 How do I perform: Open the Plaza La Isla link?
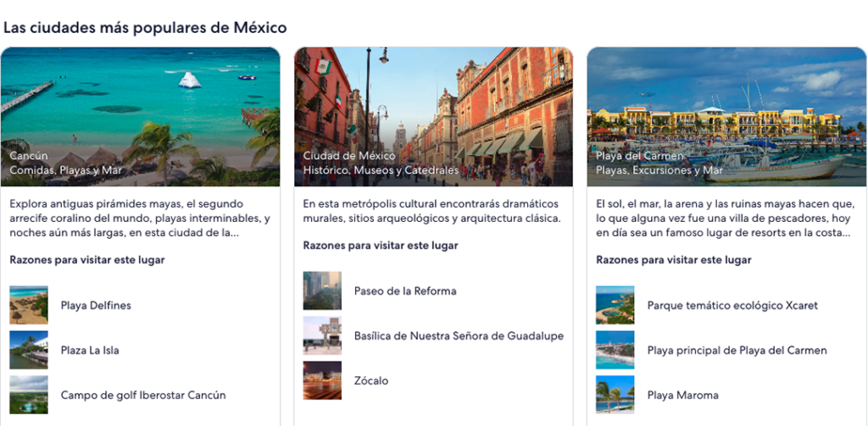pyautogui.click(x=90, y=351)
